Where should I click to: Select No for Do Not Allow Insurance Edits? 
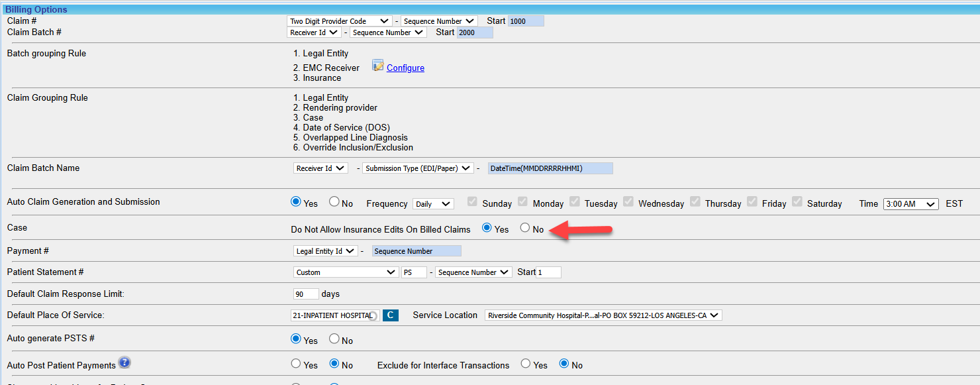point(525,228)
